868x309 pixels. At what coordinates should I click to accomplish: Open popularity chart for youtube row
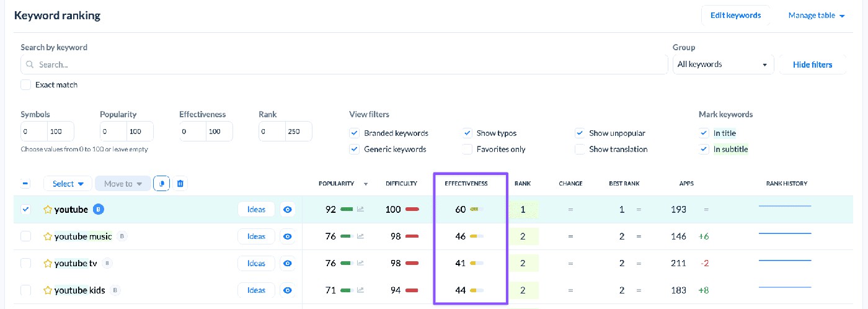click(x=360, y=210)
